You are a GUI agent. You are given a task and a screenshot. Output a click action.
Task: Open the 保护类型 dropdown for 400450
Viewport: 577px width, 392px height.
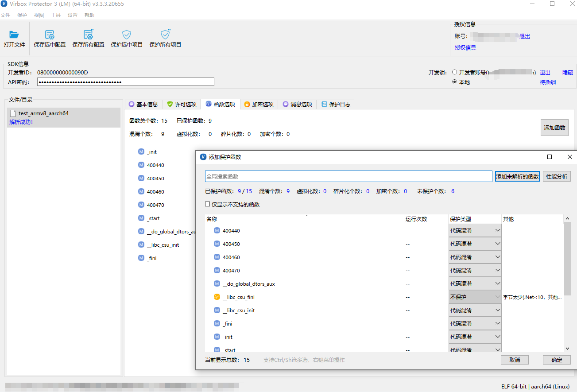(x=475, y=244)
